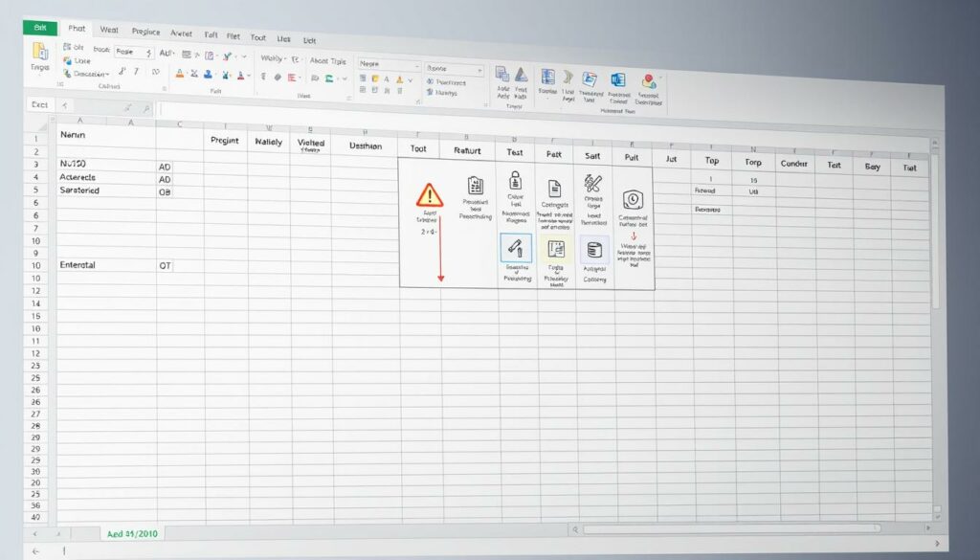Viewport: 980px width, 560px height.
Task: Select the blue-highlighted pen tool tile
Action: [x=516, y=248]
